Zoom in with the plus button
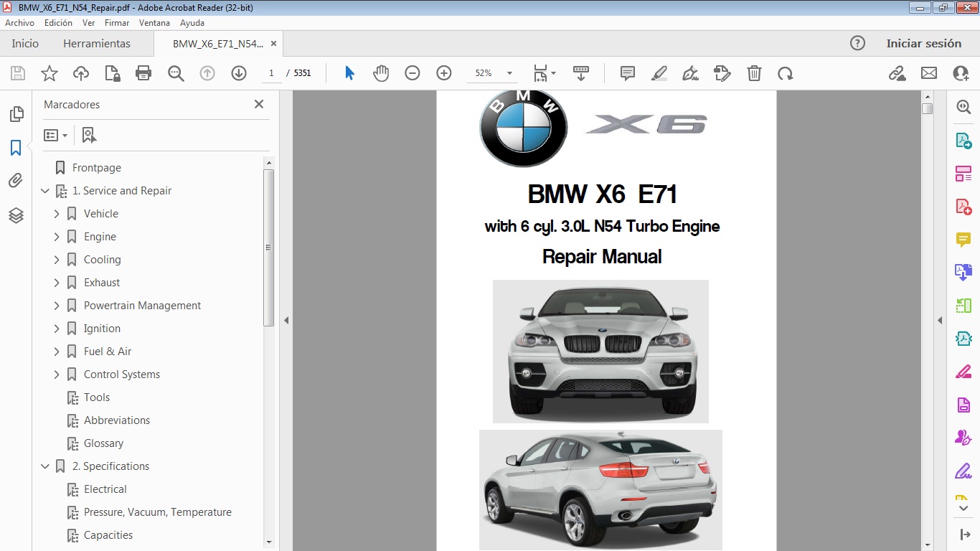 tap(444, 73)
